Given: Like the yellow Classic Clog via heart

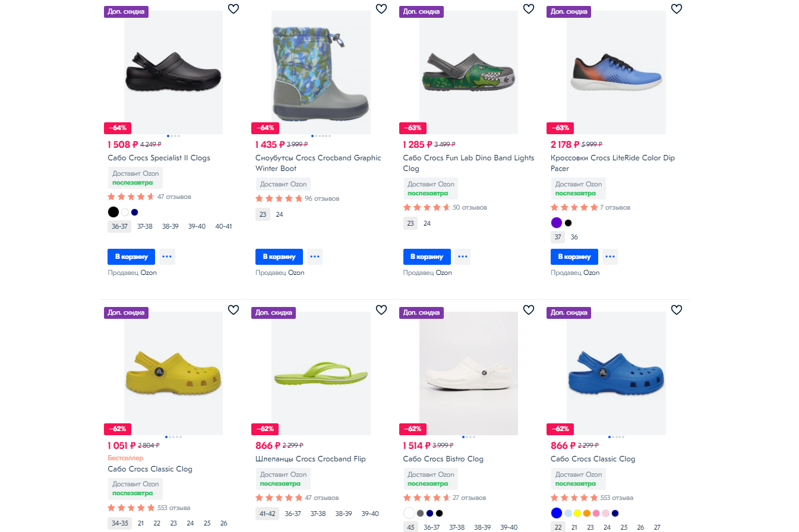Looking at the screenshot, I should coord(233,310).
